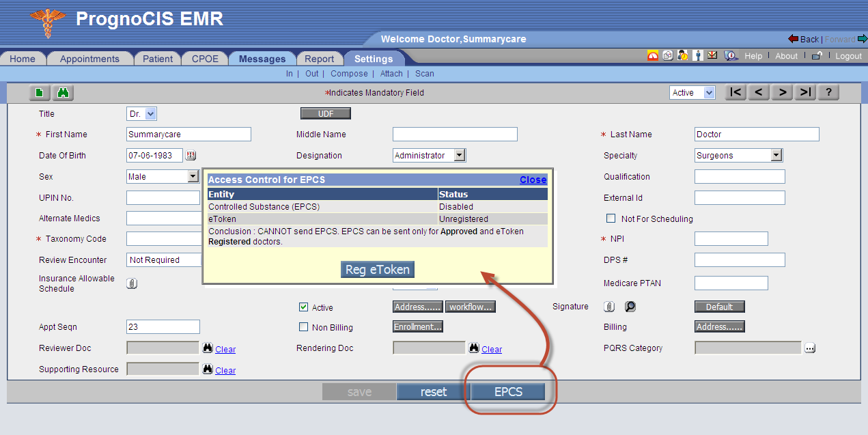Click the Reviewer Doc binoculars lookup icon
Screen dimensions: 868x435
(x=208, y=348)
